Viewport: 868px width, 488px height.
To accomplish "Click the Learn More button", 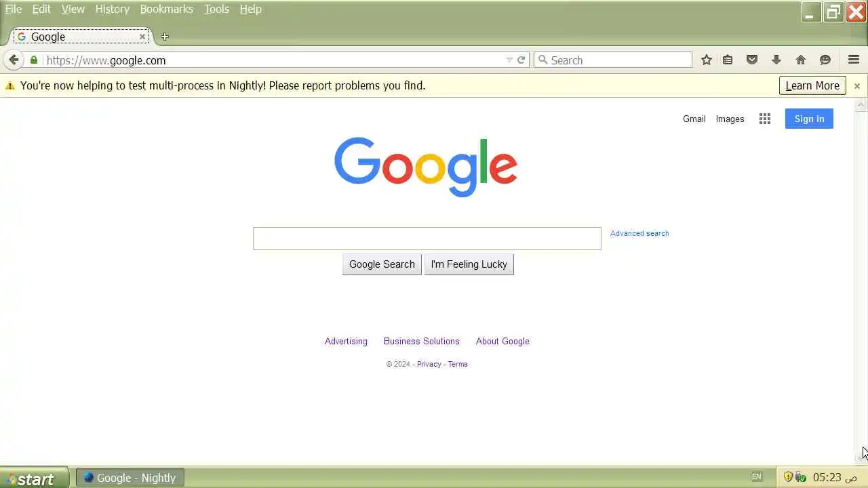I will pyautogui.click(x=812, y=85).
